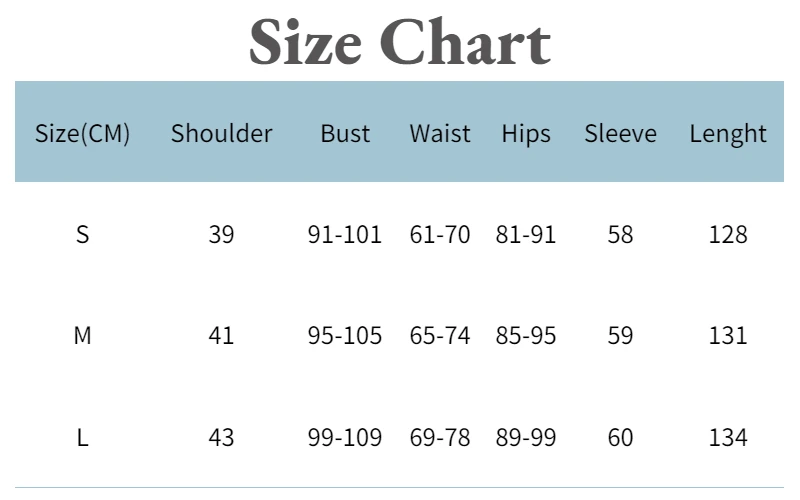The width and height of the screenshot is (800, 500).
Task: Select waist range 65-74
Action: (440, 336)
